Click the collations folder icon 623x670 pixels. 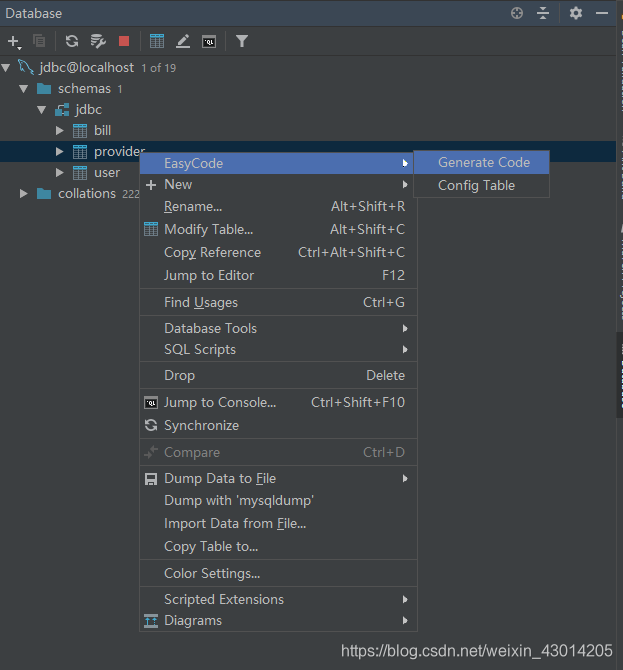(44, 194)
